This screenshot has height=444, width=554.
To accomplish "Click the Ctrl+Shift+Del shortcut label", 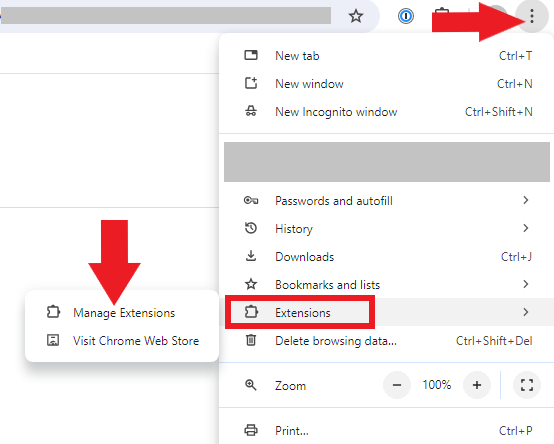I will [494, 341].
